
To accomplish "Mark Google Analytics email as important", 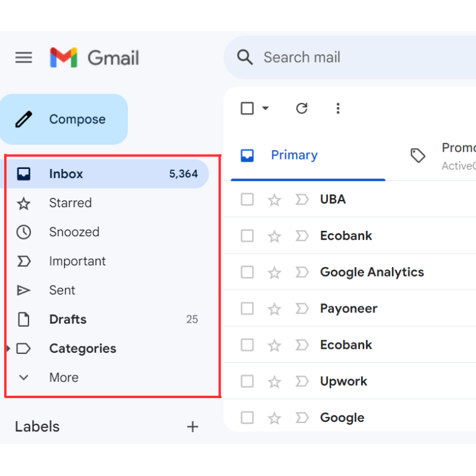I will click(x=302, y=273).
